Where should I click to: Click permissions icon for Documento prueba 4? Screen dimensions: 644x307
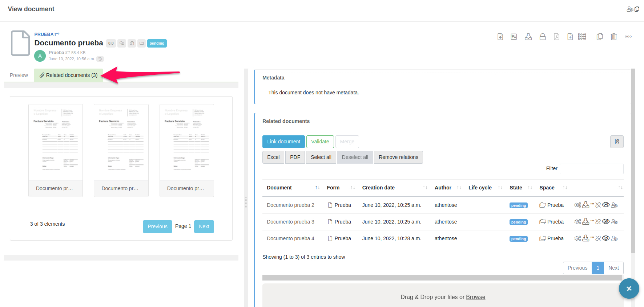click(x=614, y=238)
